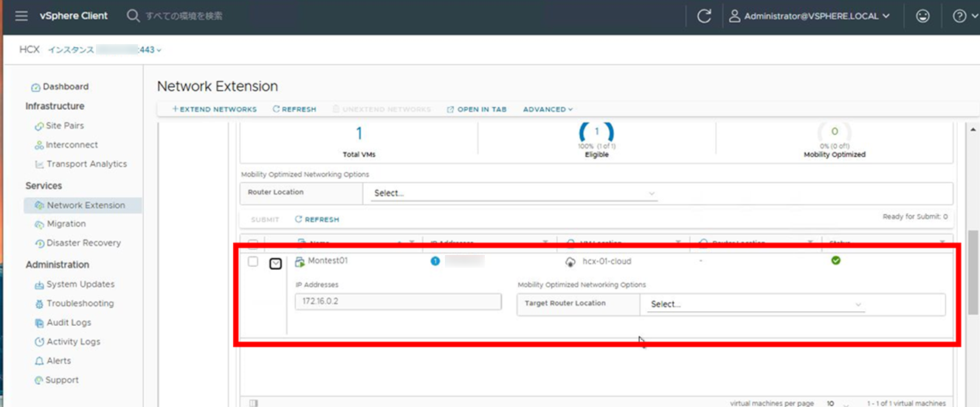The image size is (980, 407).
Task: Open the Advanced dropdown menu
Action: (548, 109)
